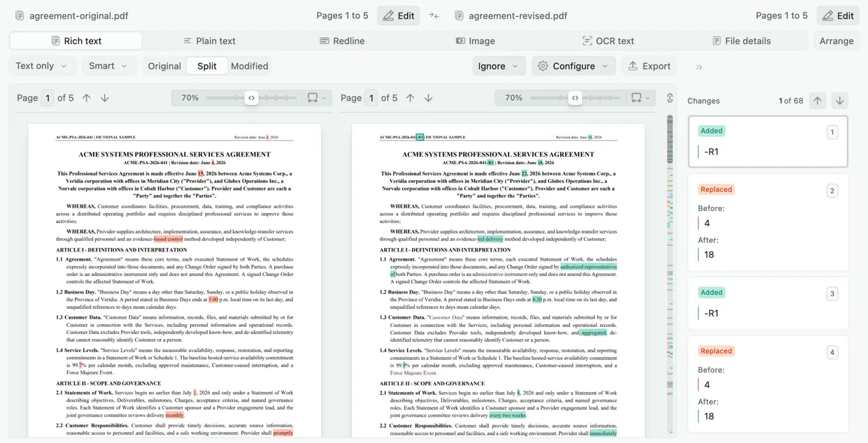Open the Text only dropdown

[41, 66]
